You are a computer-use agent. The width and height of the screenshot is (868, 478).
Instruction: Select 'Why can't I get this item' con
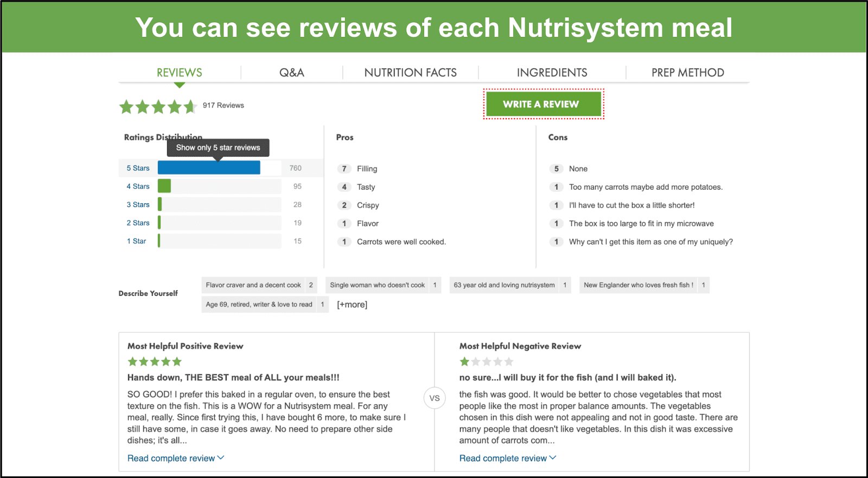coord(650,242)
